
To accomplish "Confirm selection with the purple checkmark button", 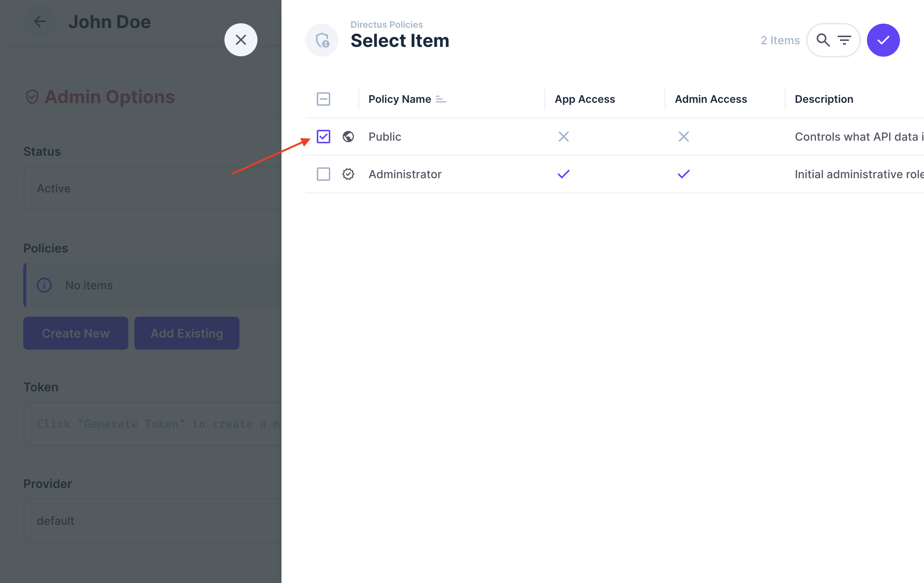I will point(883,40).
